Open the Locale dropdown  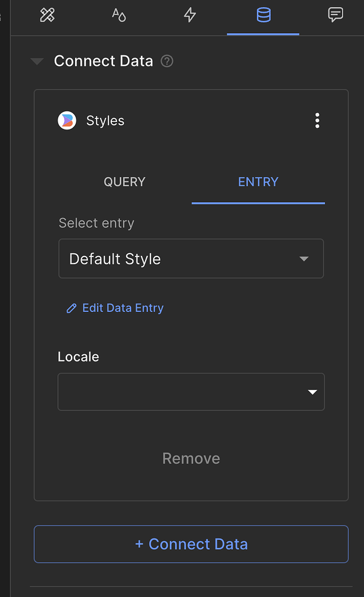click(x=191, y=392)
